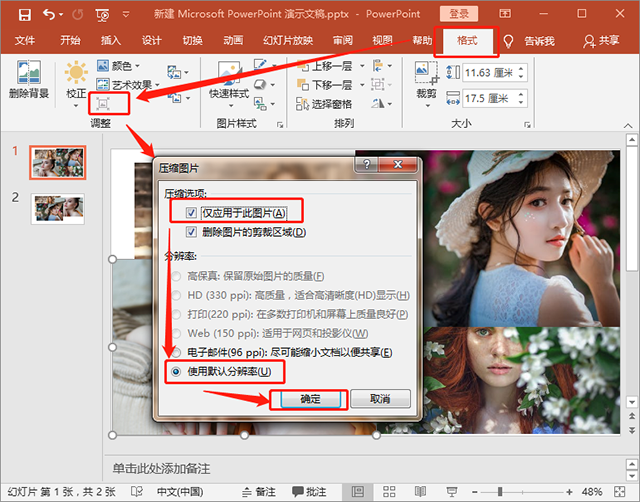Select slide 1 thumbnail
640x502 pixels.
click(58, 162)
